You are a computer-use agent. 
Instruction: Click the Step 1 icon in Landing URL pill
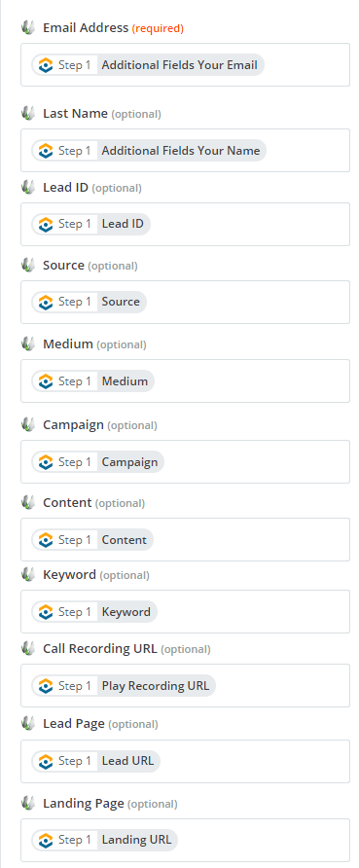coord(46,840)
